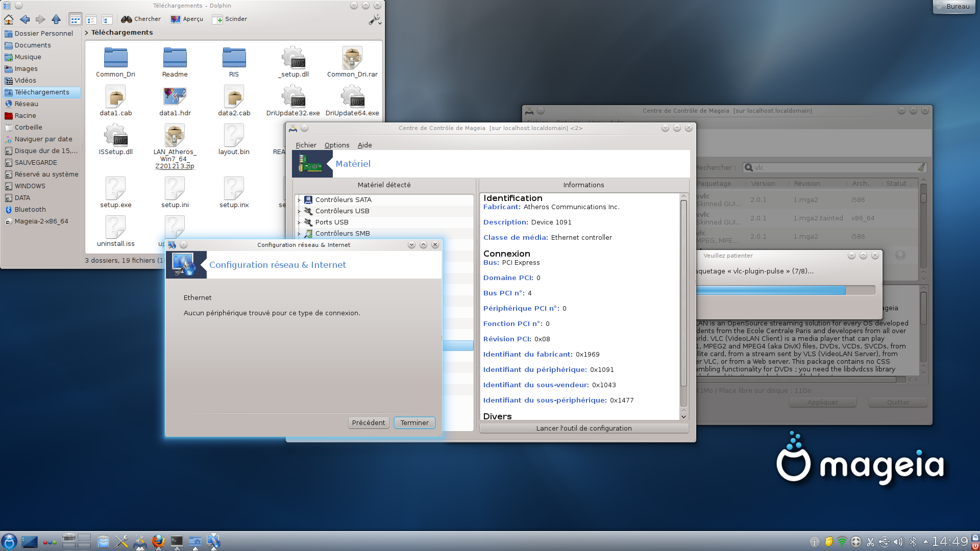The width and height of the screenshot is (980, 551).
Task: Toggle Aperçu preview in Dolphin
Action: click(x=187, y=19)
